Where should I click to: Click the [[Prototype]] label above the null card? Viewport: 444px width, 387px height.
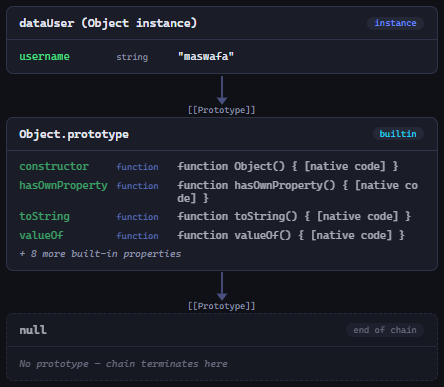(x=222, y=306)
